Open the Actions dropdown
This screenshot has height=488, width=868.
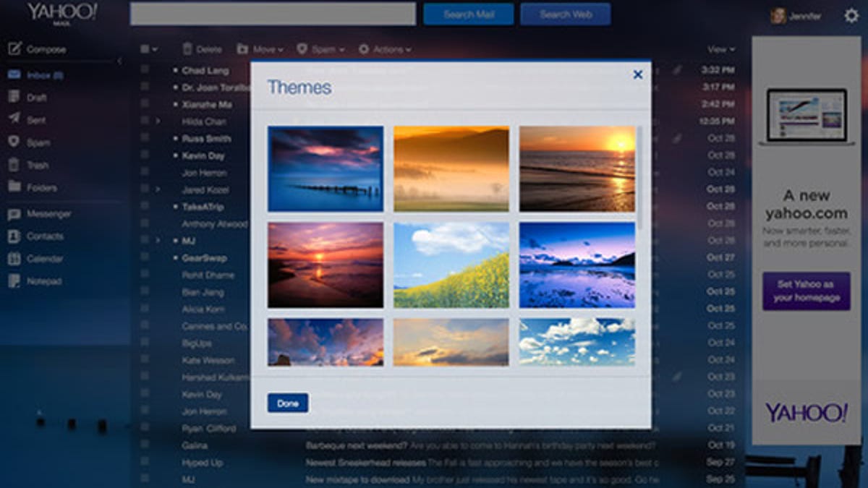[386, 49]
